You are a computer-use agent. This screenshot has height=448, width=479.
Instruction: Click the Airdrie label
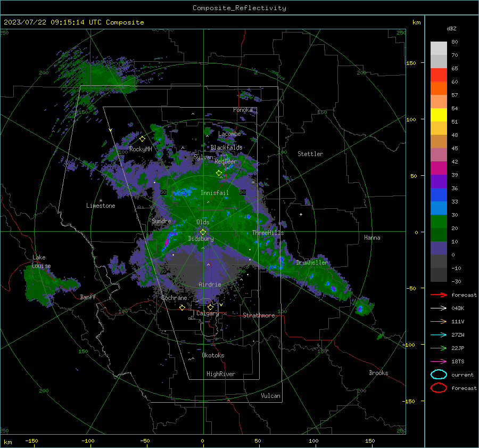coord(210,284)
